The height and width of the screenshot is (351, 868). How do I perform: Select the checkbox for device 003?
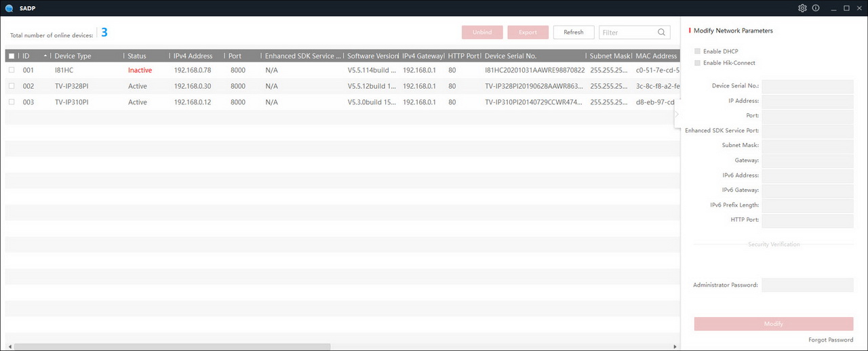click(x=12, y=102)
